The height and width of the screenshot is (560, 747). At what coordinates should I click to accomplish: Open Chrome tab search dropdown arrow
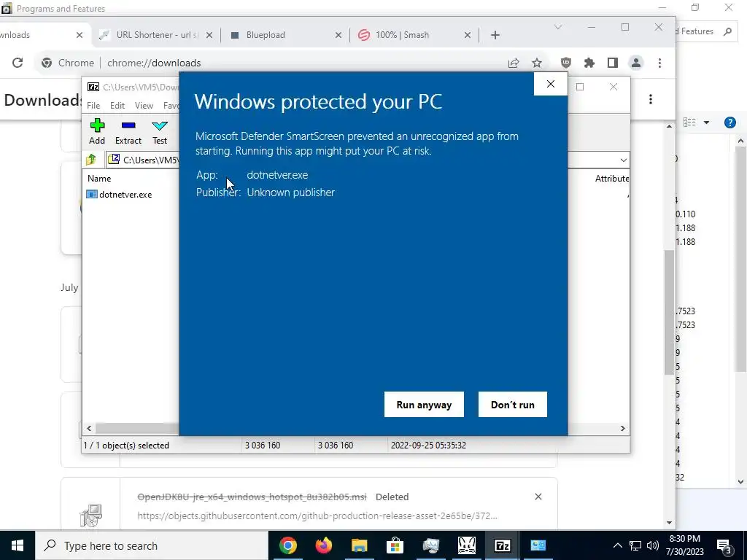(558, 27)
